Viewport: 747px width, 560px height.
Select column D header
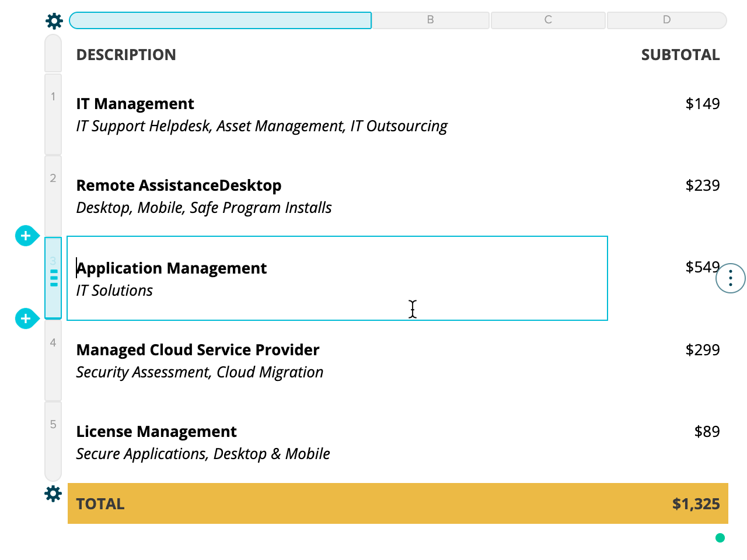point(666,20)
